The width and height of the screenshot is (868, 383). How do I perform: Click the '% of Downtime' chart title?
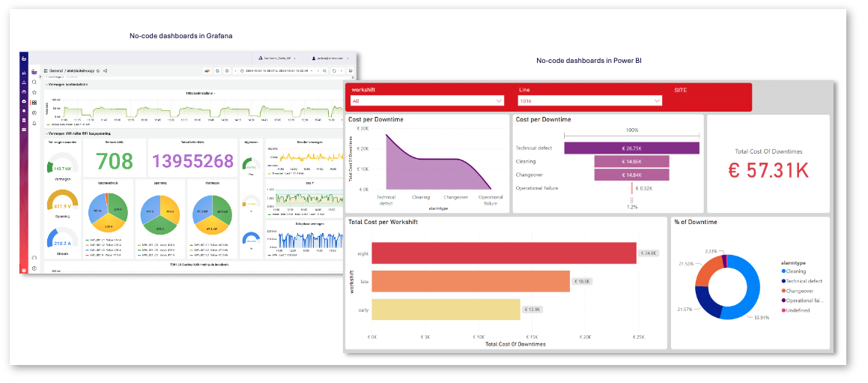coord(695,222)
